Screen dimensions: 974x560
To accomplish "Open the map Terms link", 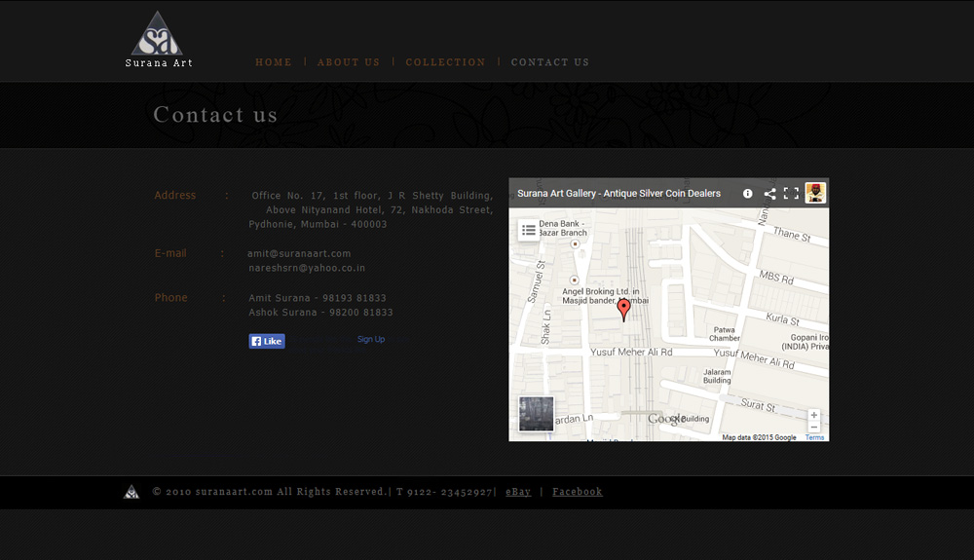I will click(x=814, y=437).
